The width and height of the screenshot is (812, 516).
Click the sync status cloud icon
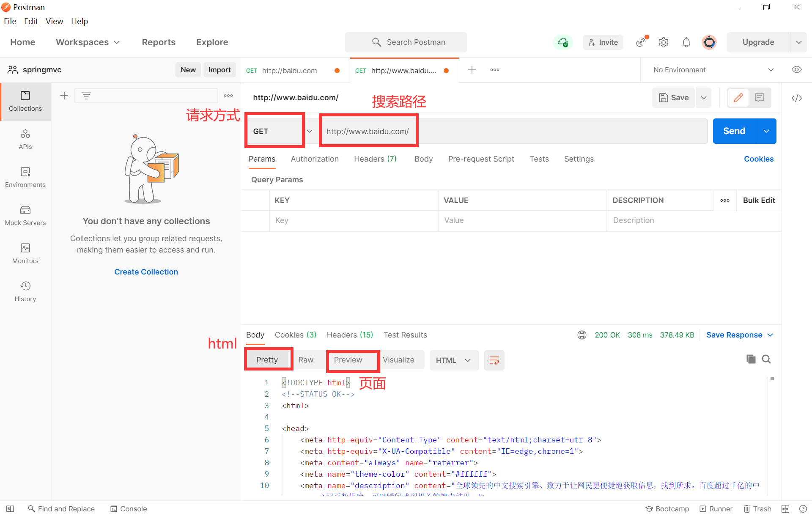(x=562, y=42)
